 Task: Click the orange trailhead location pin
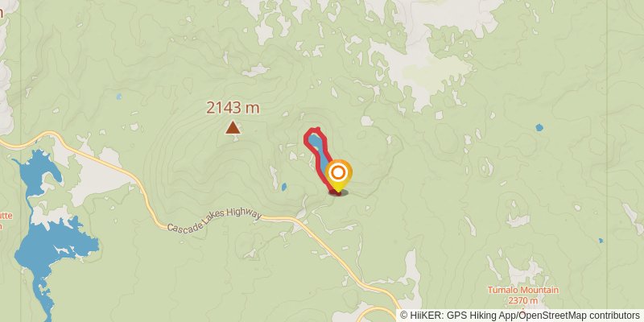[338, 175]
